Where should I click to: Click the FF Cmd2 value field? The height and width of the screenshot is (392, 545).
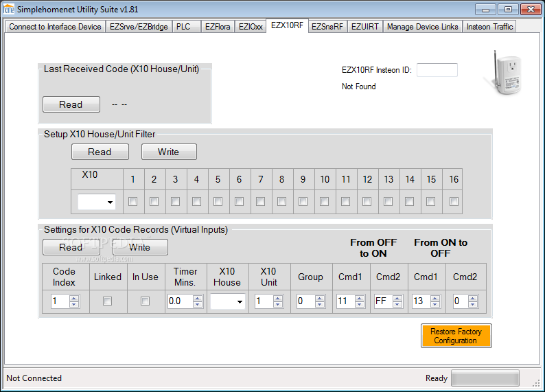(384, 301)
